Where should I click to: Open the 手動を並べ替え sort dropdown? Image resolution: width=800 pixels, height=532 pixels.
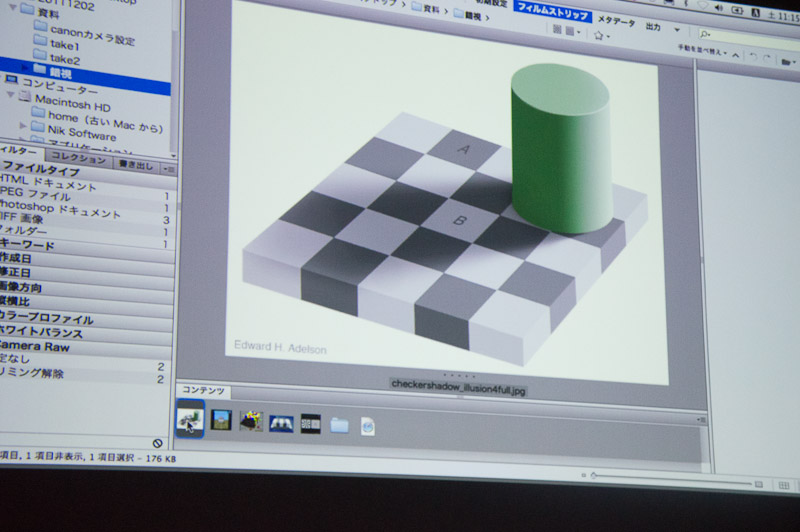tap(701, 50)
